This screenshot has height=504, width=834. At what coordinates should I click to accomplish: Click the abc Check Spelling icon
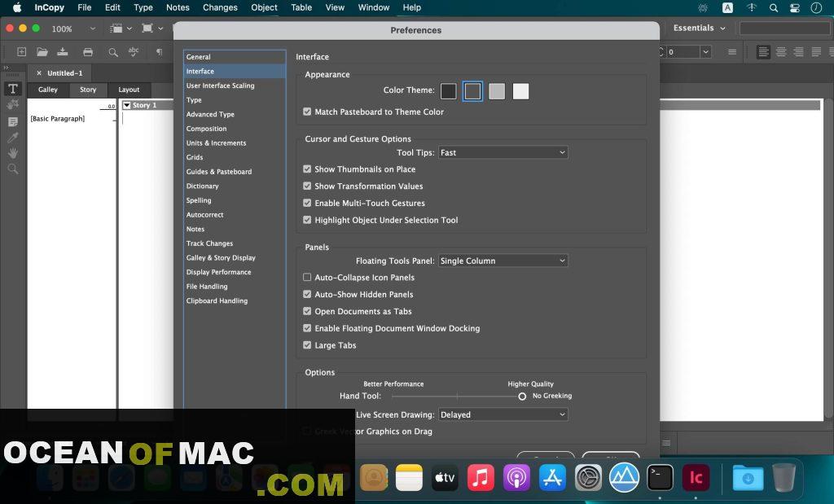[x=134, y=51]
